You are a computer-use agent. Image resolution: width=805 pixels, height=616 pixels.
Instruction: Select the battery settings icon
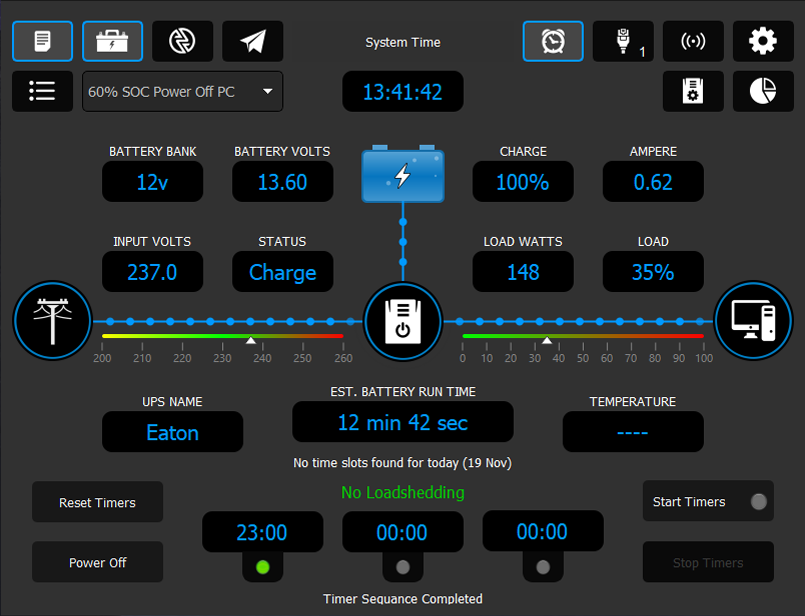point(112,41)
